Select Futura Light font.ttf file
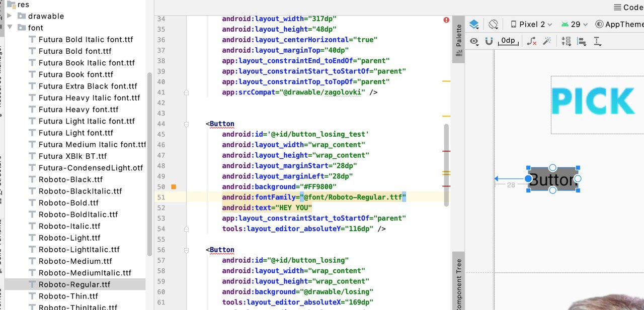This screenshot has width=644, height=310. [76, 133]
